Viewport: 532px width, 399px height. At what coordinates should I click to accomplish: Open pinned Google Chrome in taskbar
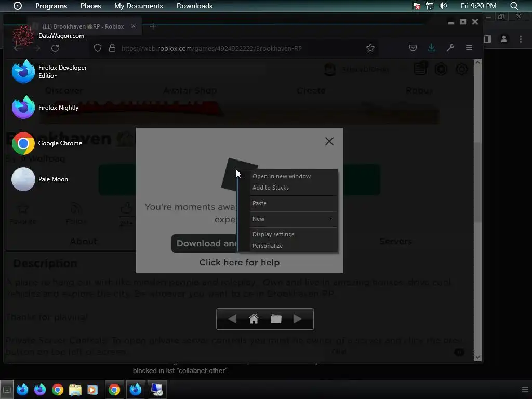[58, 390]
